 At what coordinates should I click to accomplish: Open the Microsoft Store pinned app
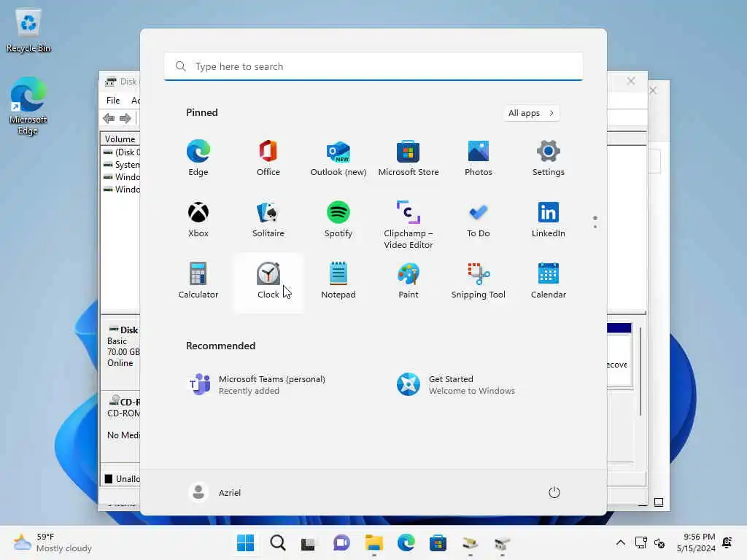409,158
